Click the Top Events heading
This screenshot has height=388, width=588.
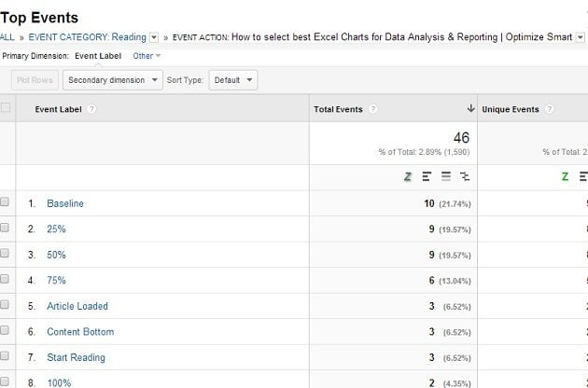pyautogui.click(x=39, y=18)
